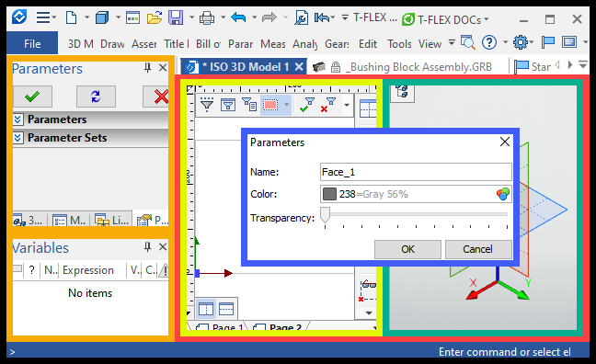Pin the Parameters panel with the pushpin

[x=147, y=68]
